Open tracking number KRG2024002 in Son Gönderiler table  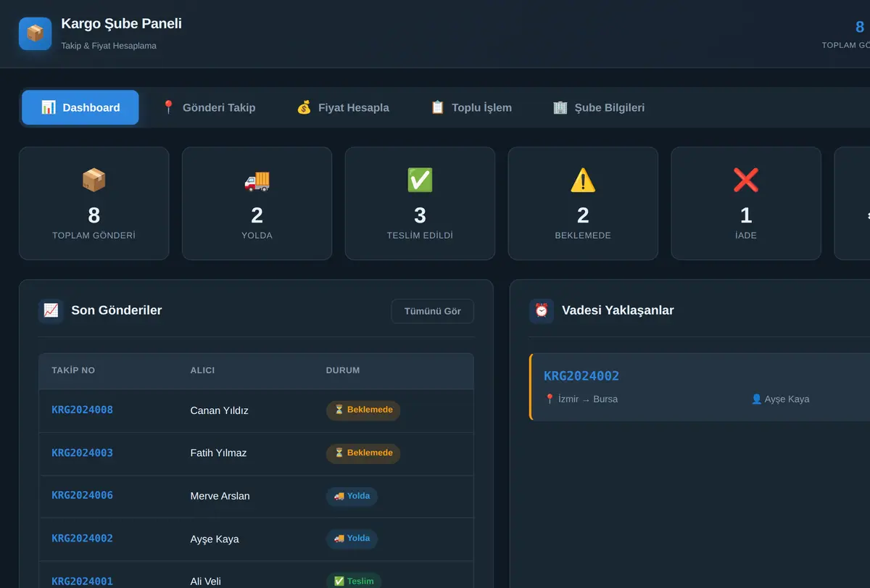(x=83, y=538)
